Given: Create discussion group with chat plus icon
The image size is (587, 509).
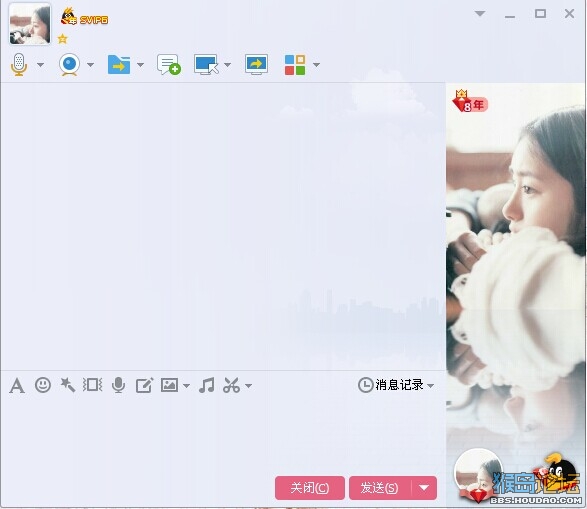Looking at the screenshot, I should coord(168,65).
